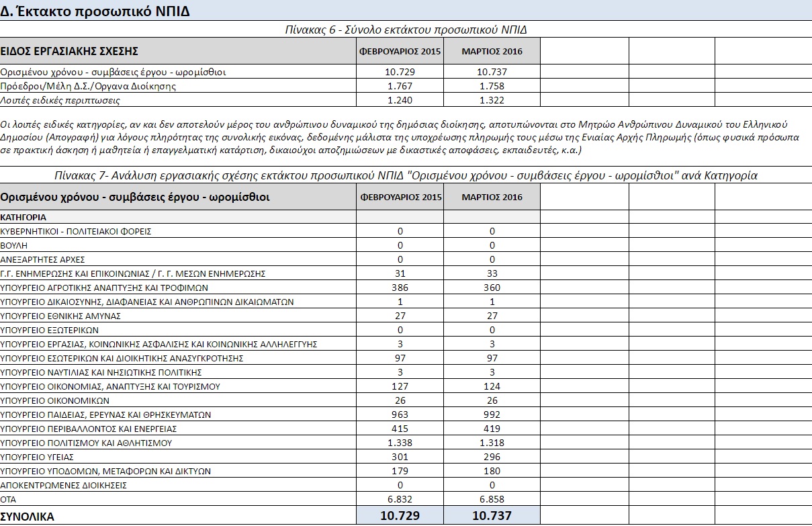The height and width of the screenshot is (526, 812).
Task: Select value 992 for ΠΑΙΔΕΙΑΣ
Action: click(x=492, y=414)
